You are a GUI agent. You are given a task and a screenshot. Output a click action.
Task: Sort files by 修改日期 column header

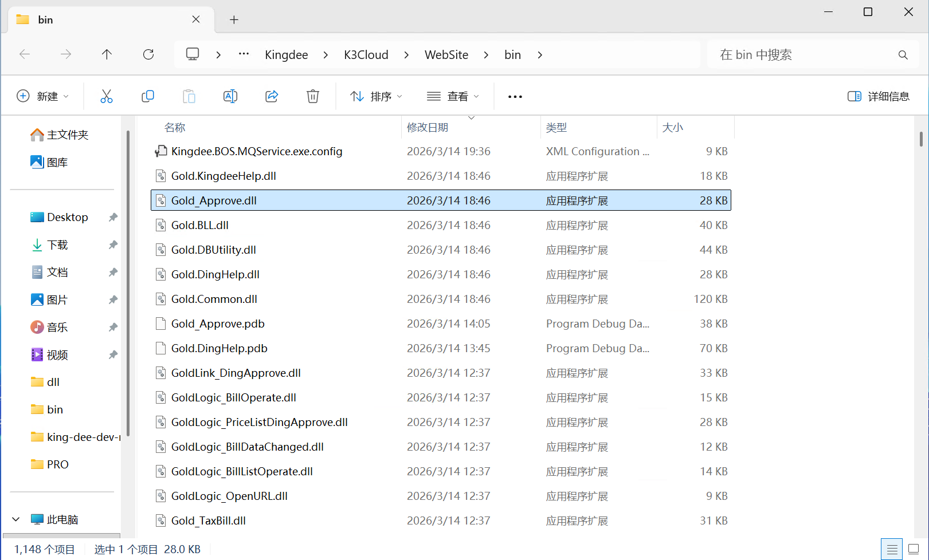tap(428, 128)
